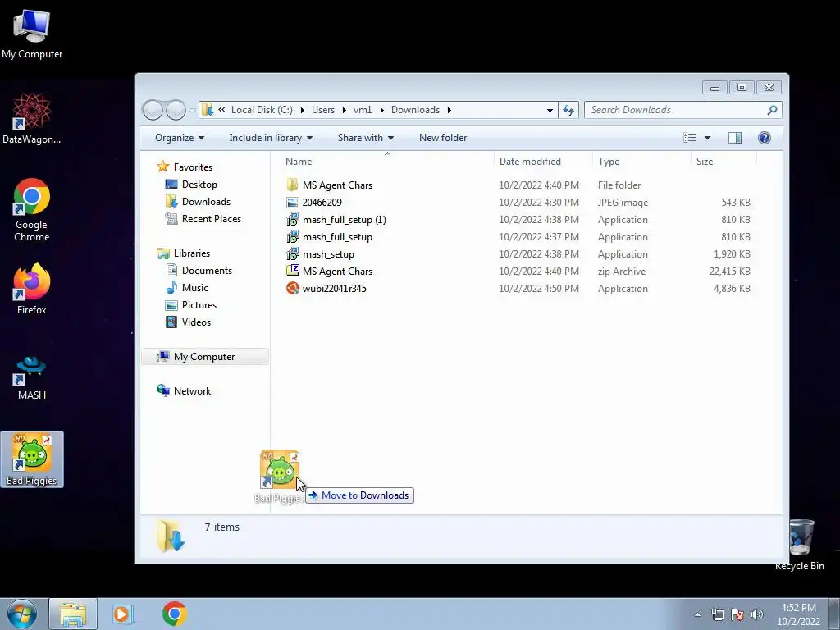
Task: Expand arrow after Local Disk (C:) breadcrumb
Action: coord(302,110)
